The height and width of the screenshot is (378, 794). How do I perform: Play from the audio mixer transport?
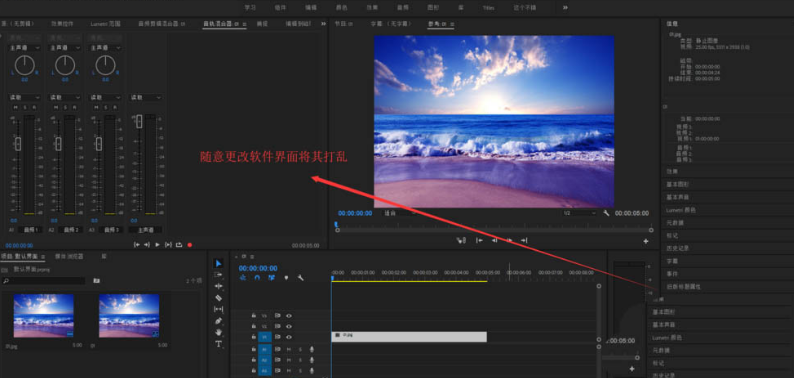click(157, 245)
